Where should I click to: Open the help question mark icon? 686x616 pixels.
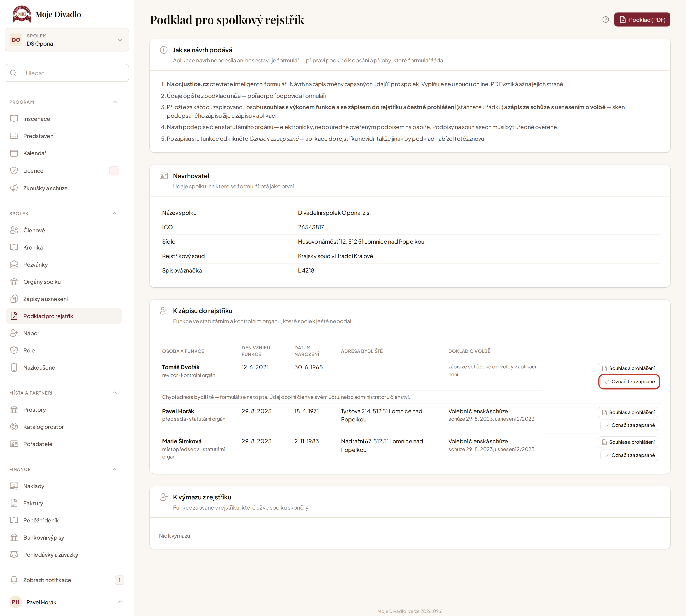606,20
